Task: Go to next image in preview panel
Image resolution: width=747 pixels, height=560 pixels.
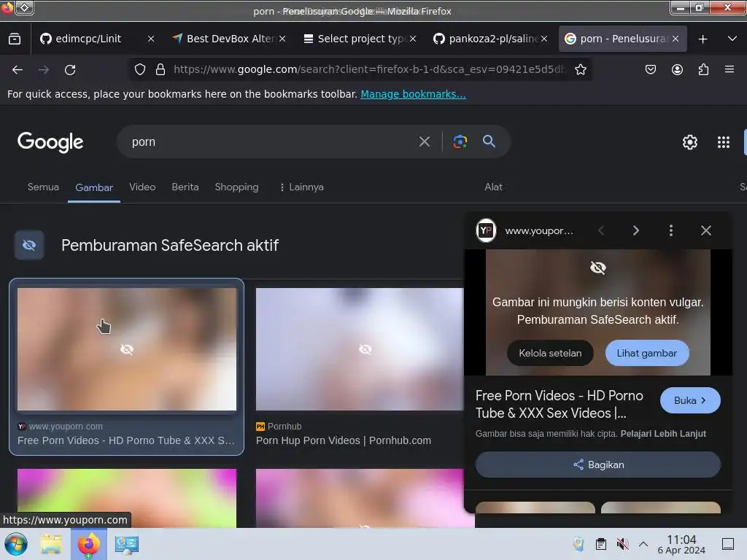Action: coord(636,231)
